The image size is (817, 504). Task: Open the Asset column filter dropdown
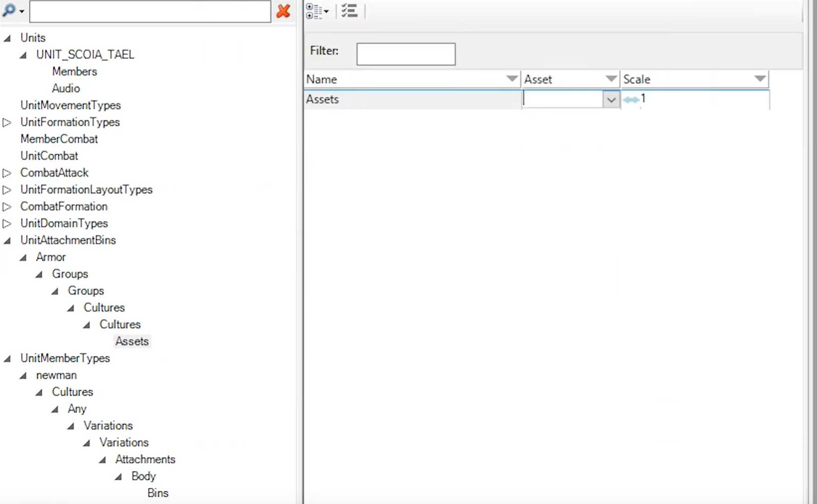coord(611,79)
